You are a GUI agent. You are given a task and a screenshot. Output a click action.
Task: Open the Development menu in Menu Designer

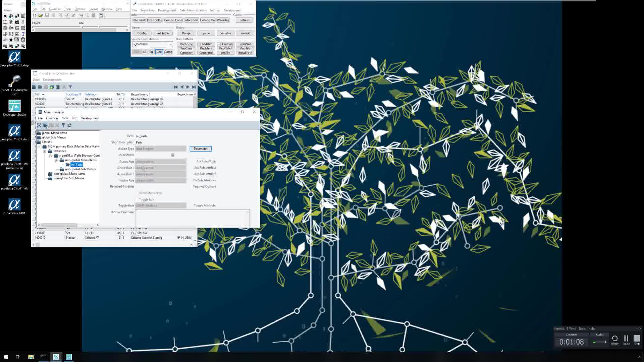[x=90, y=118]
